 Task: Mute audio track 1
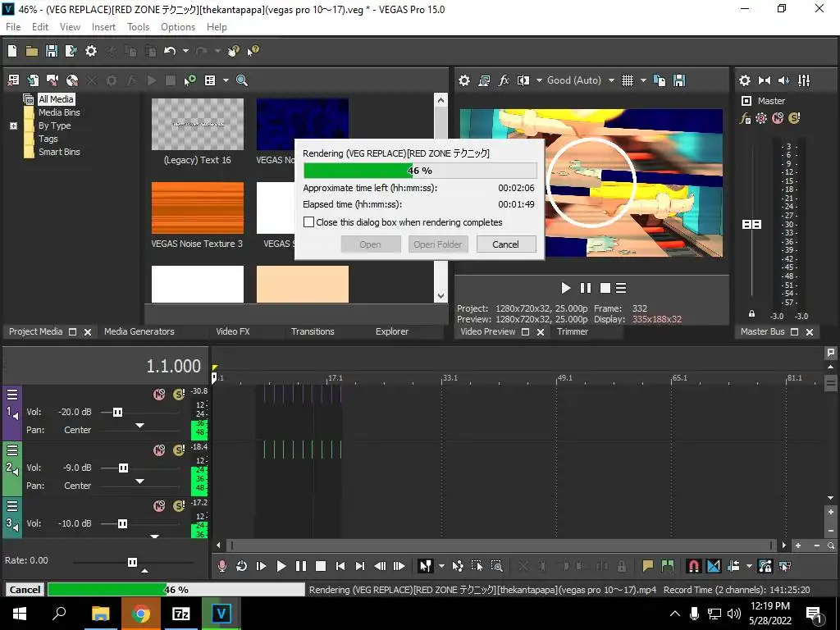point(159,395)
